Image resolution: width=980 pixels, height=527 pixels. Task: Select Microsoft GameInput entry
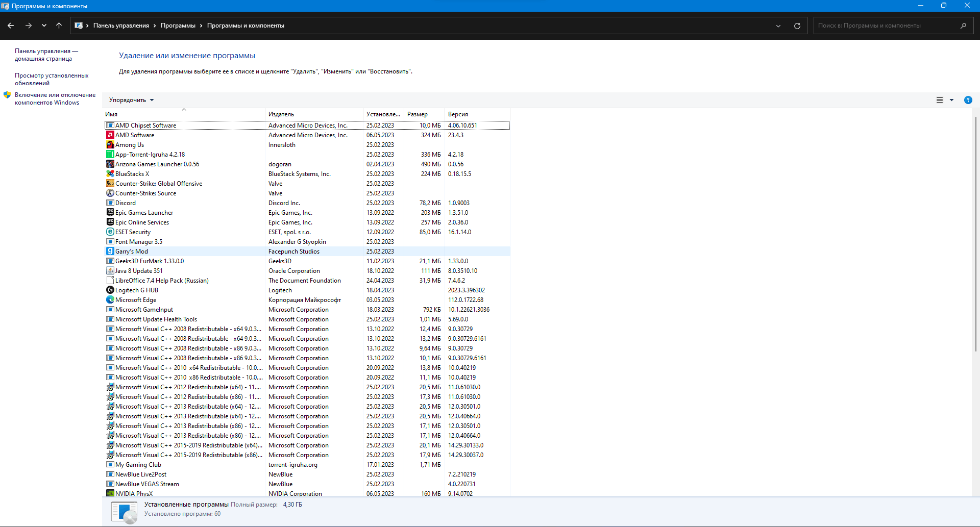tap(307, 310)
